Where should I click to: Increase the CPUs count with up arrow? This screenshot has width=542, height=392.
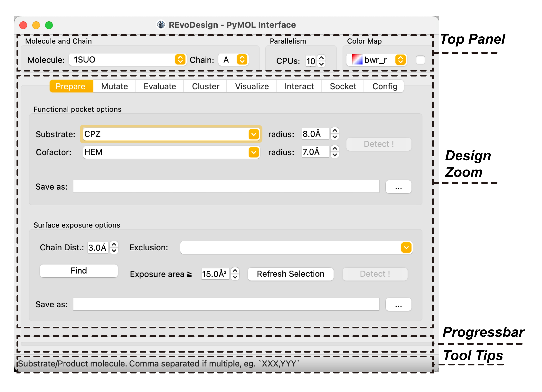322,58
